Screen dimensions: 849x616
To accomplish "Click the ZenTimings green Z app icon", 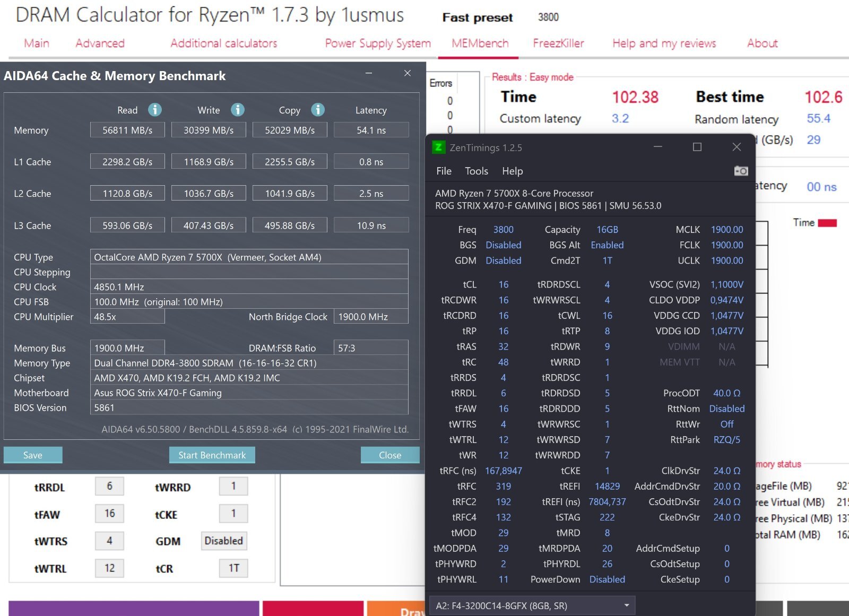I will coord(438,147).
